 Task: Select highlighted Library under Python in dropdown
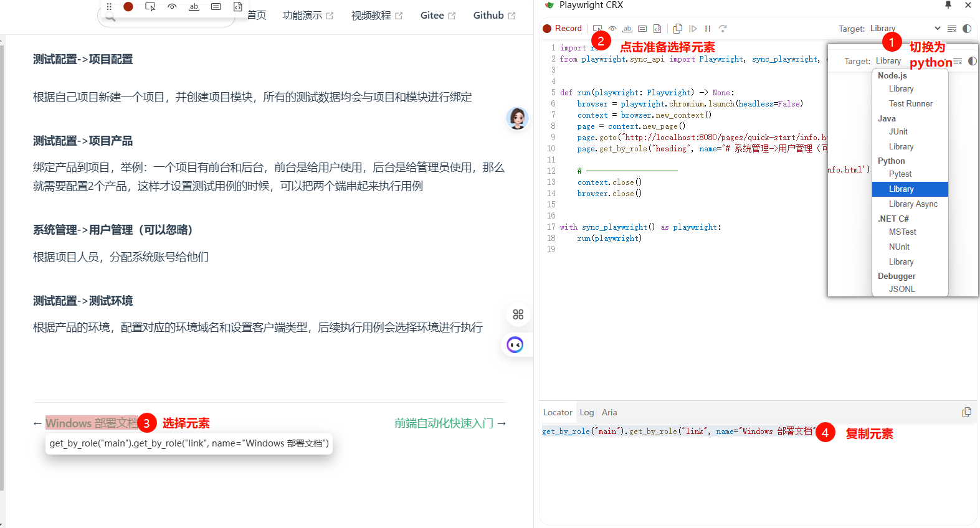910,189
